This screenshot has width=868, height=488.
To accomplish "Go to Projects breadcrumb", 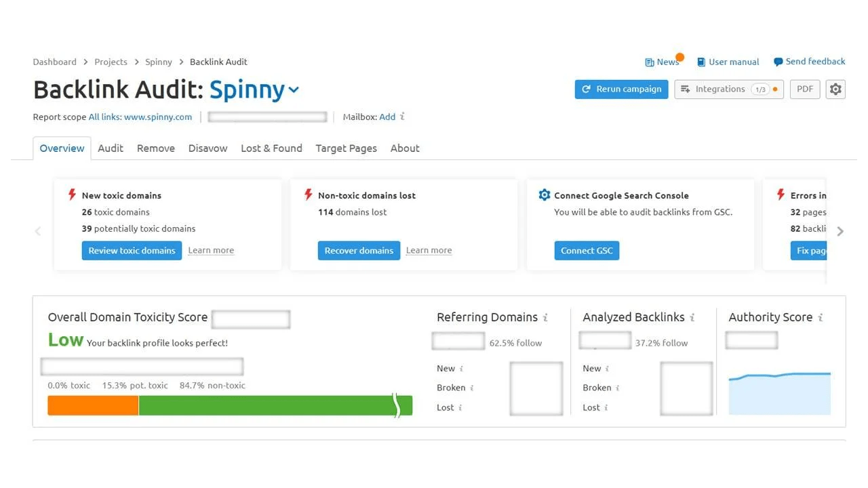I will (111, 62).
